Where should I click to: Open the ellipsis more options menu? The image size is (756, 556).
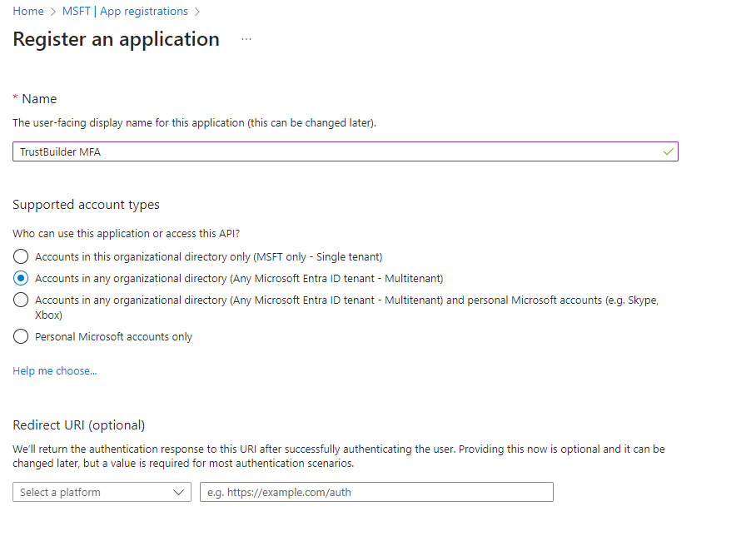(x=246, y=39)
